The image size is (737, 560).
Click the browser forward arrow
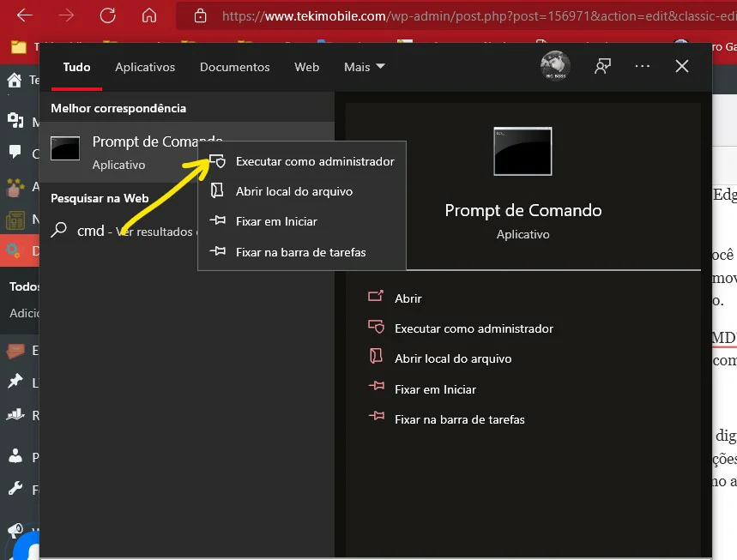click(x=66, y=15)
